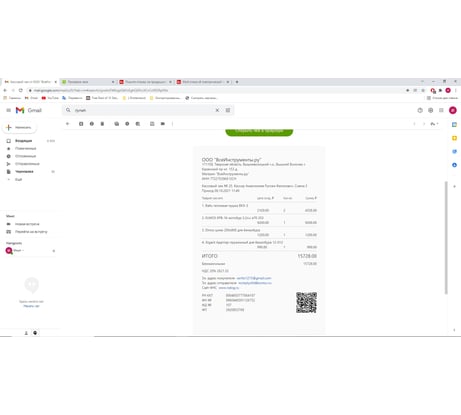Open the Calendar side panel icon

pos(454,125)
